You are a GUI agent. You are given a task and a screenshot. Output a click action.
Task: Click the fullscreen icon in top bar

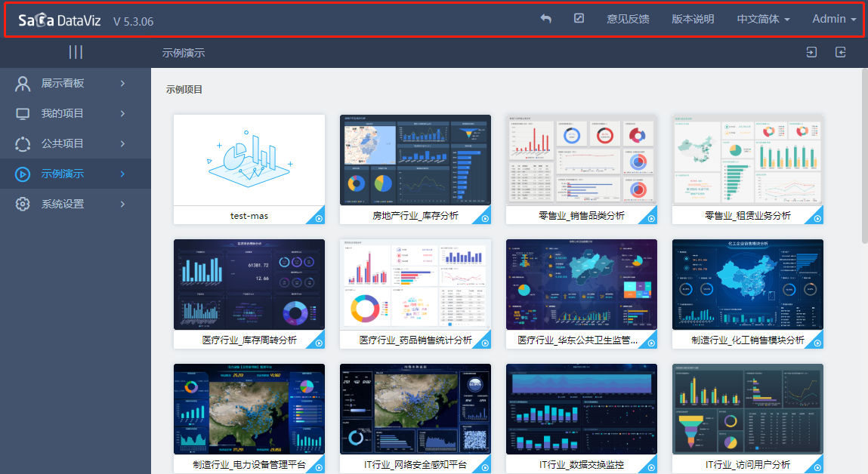tap(579, 19)
